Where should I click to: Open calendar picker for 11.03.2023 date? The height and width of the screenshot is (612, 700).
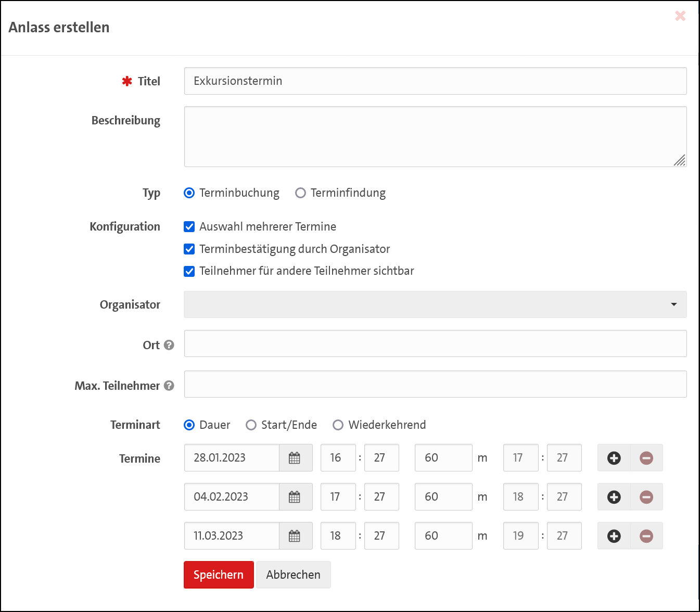coord(295,536)
